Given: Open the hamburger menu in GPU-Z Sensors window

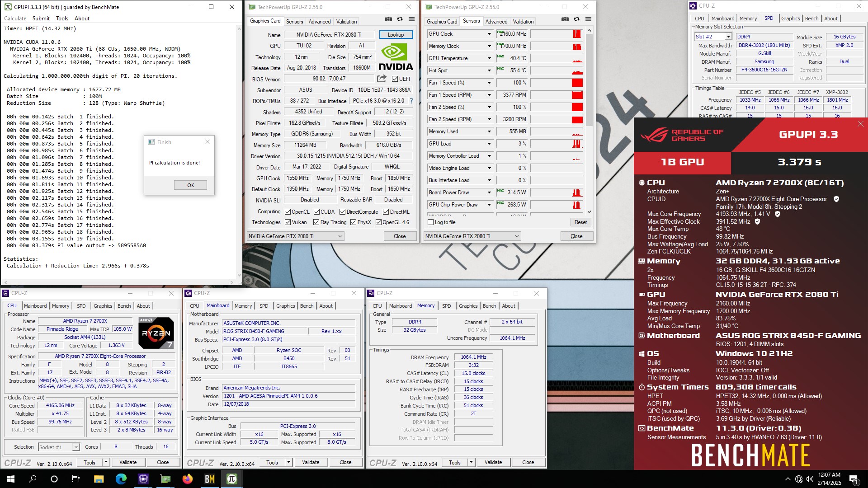Looking at the screenshot, I should [588, 19].
